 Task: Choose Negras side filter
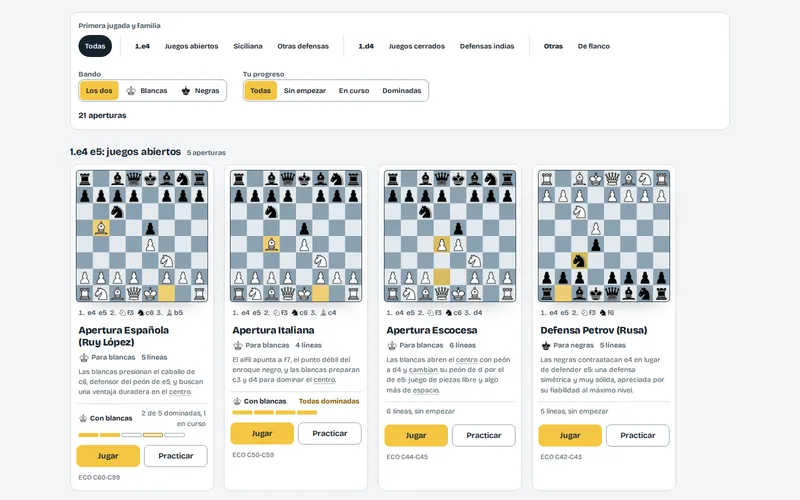pyautogui.click(x=201, y=90)
